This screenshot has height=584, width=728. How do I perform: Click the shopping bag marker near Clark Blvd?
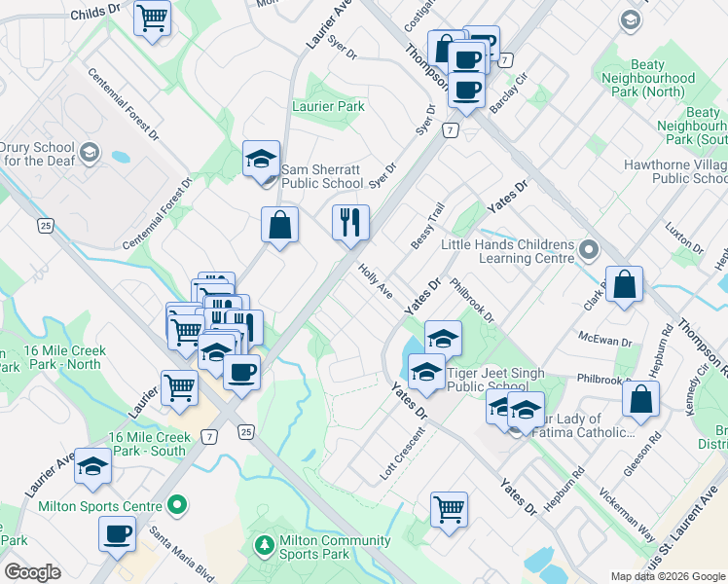625,285
